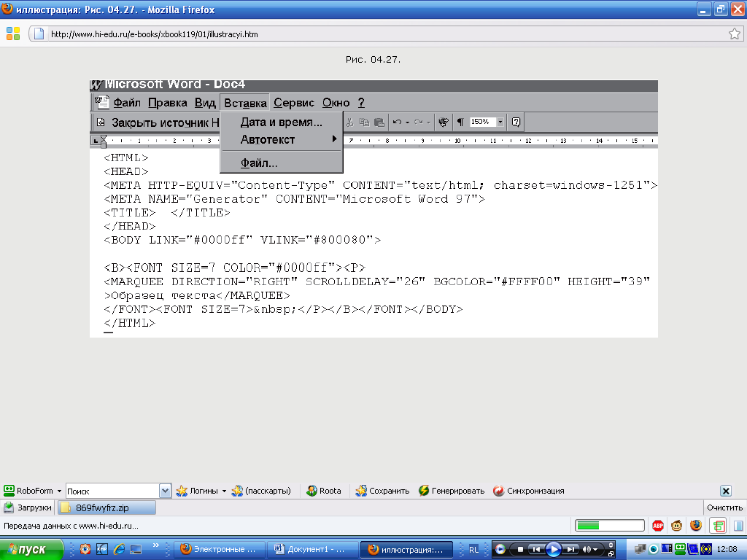
Task: Close the RoboForm toolbar with its X
Action: point(726,491)
